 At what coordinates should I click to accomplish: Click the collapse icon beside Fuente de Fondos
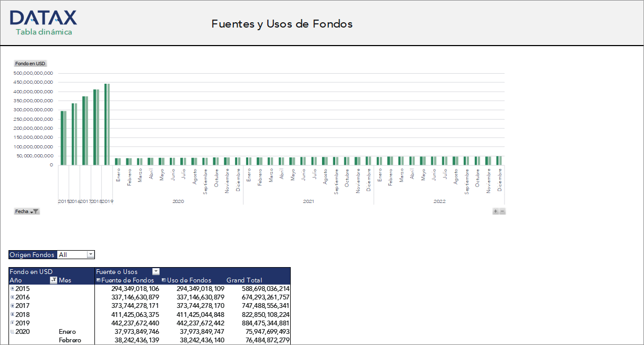coord(98,280)
